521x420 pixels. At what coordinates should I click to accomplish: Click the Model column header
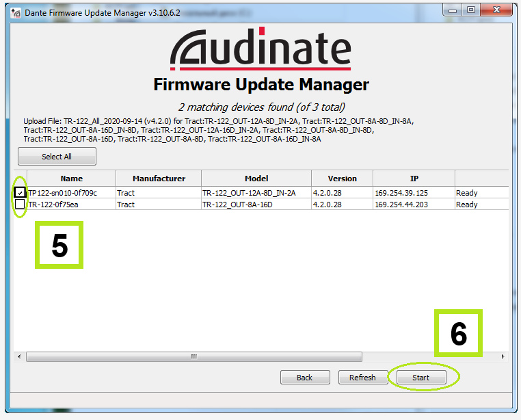256,179
